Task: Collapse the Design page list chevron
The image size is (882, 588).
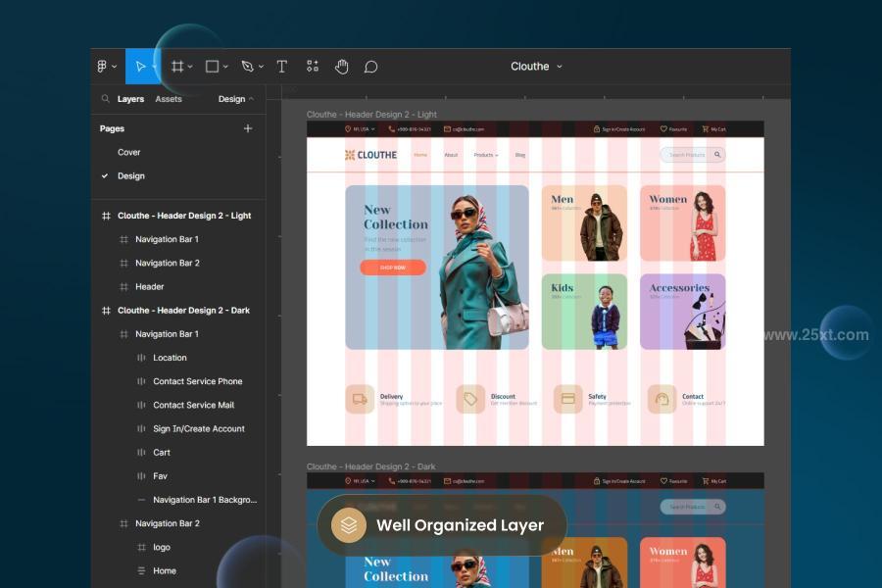Action: (x=252, y=99)
